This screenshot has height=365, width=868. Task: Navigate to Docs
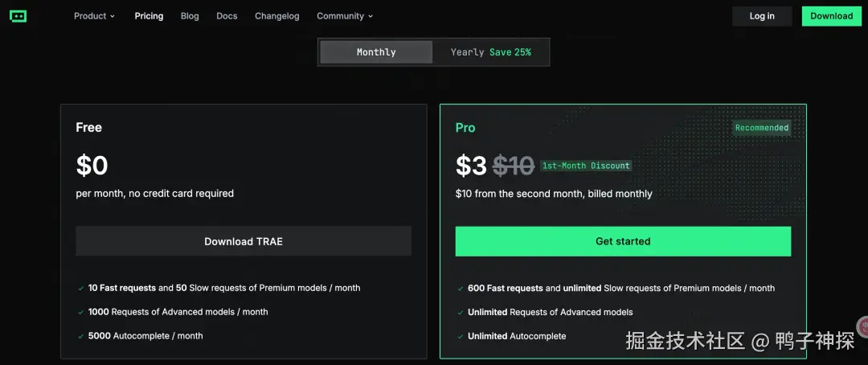pyautogui.click(x=227, y=16)
